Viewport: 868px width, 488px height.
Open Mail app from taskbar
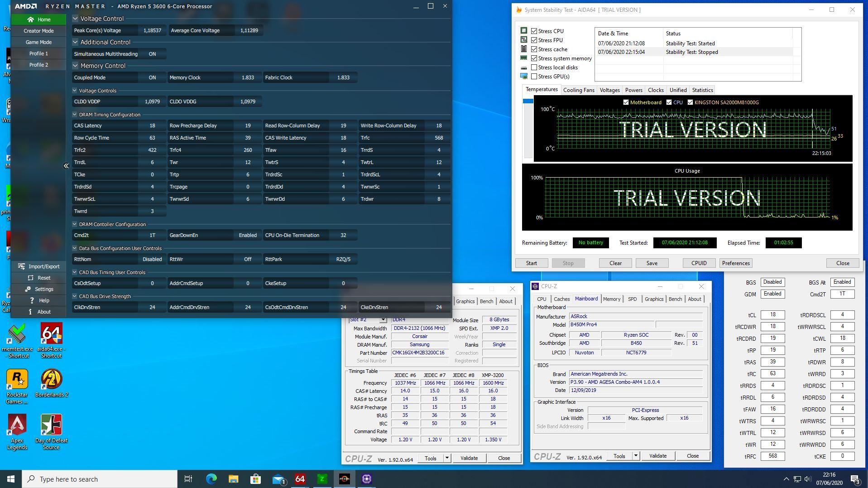click(x=278, y=479)
